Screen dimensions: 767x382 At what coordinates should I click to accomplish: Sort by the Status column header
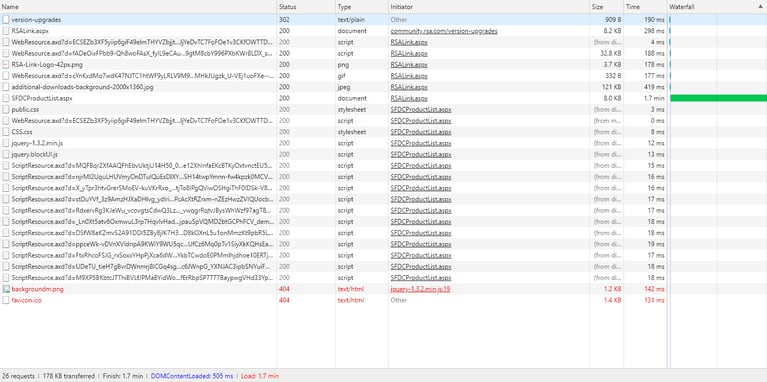306,7
